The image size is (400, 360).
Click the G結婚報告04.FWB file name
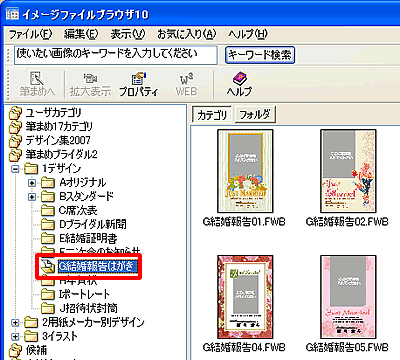pos(244,348)
